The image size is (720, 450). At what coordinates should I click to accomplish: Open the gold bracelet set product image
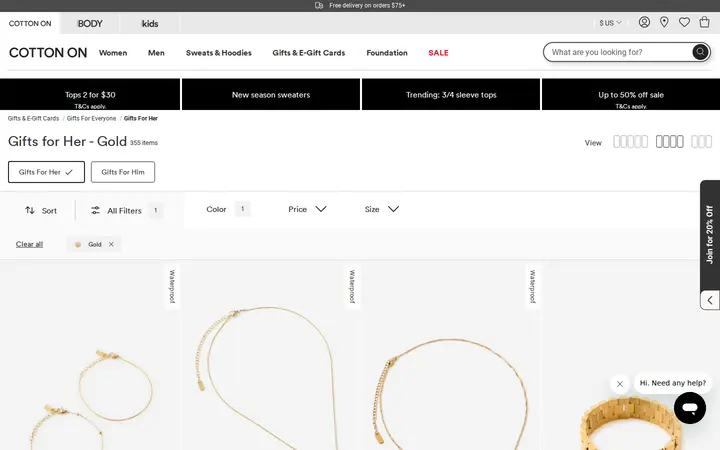90,355
